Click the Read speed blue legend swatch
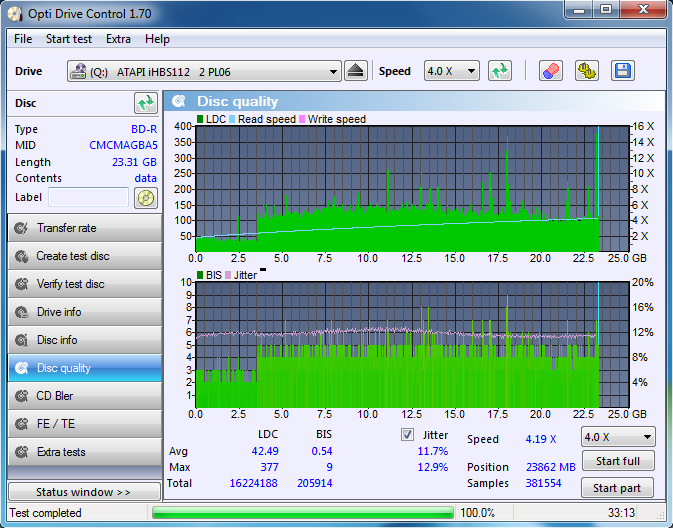The image size is (673, 528). pos(232,119)
